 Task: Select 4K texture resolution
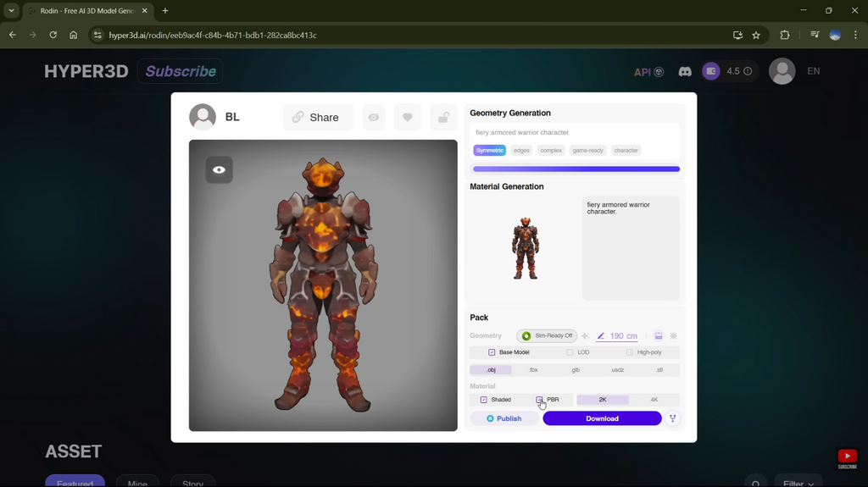click(654, 400)
